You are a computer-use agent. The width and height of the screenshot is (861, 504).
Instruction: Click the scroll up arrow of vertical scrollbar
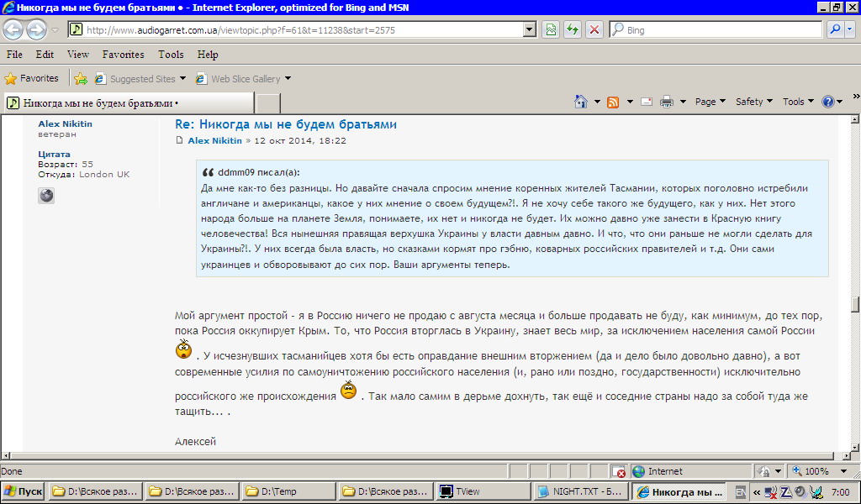pyautogui.click(x=855, y=119)
